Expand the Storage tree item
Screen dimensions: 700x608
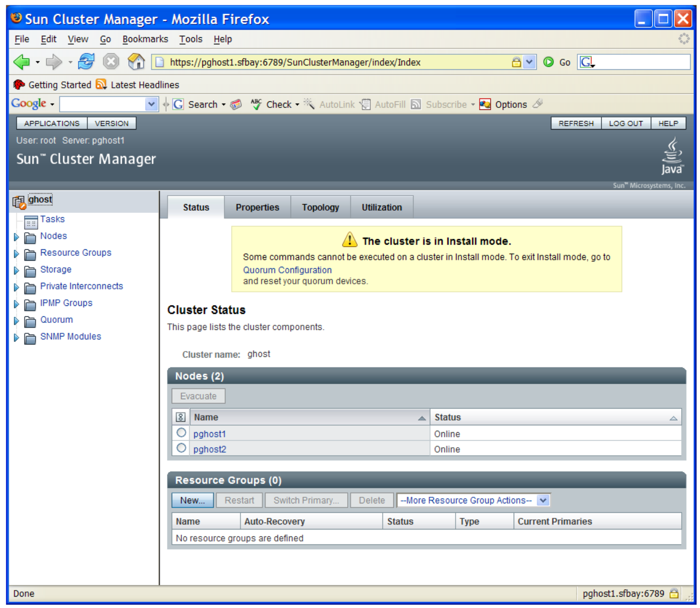(x=17, y=271)
